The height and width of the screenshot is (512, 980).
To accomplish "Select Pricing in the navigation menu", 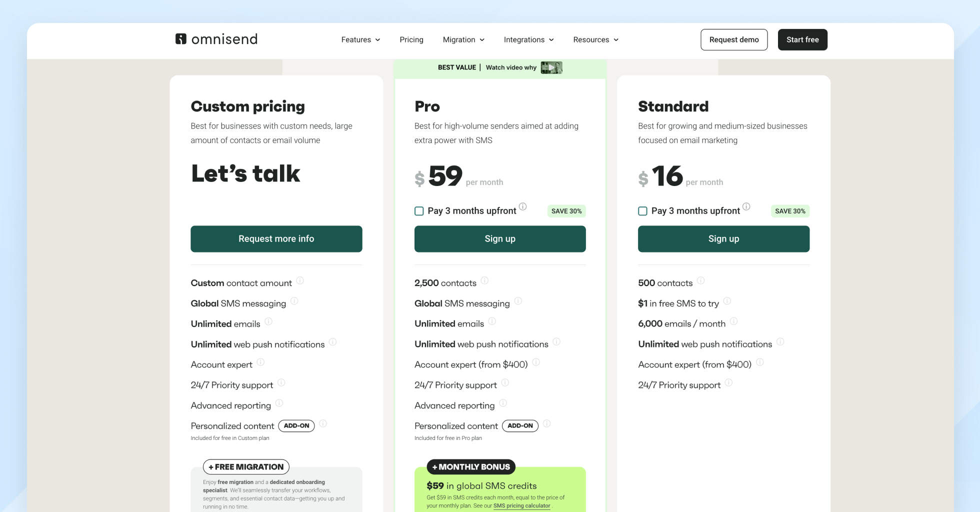I will [x=411, y=39].
